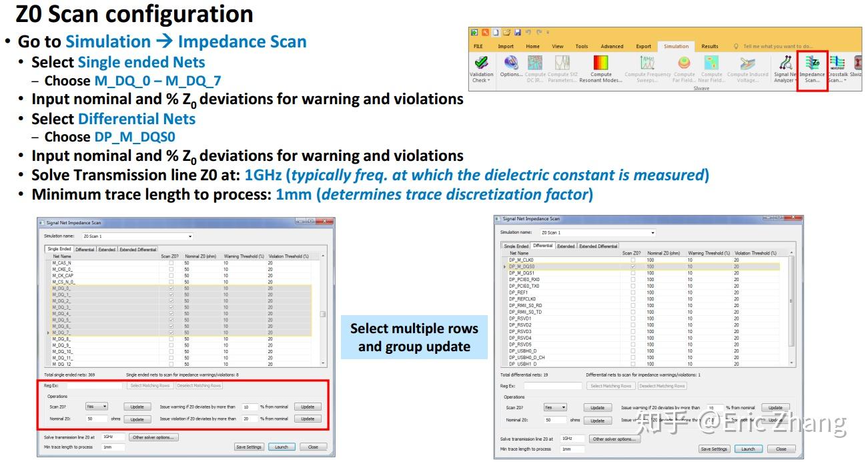868x462 pixels.
Task: Enable Scan Z0 for DP_M_CLK0
Action: click(x=633, y=260)
